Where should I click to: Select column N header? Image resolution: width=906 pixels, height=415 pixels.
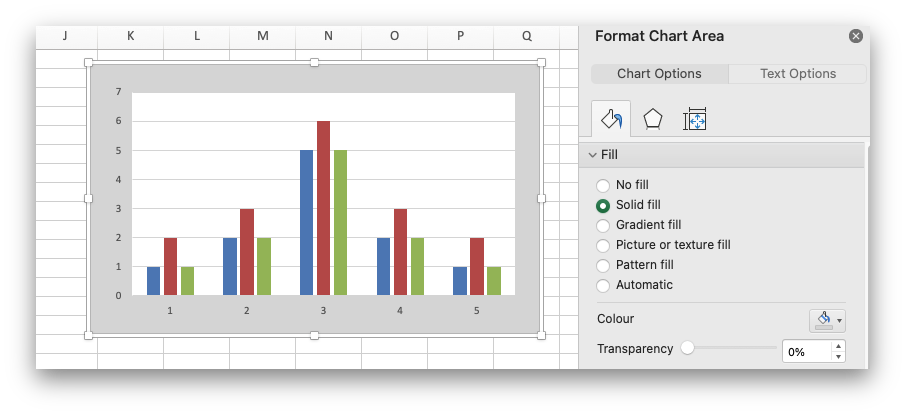pyautogui.click(x=328, y=36)
